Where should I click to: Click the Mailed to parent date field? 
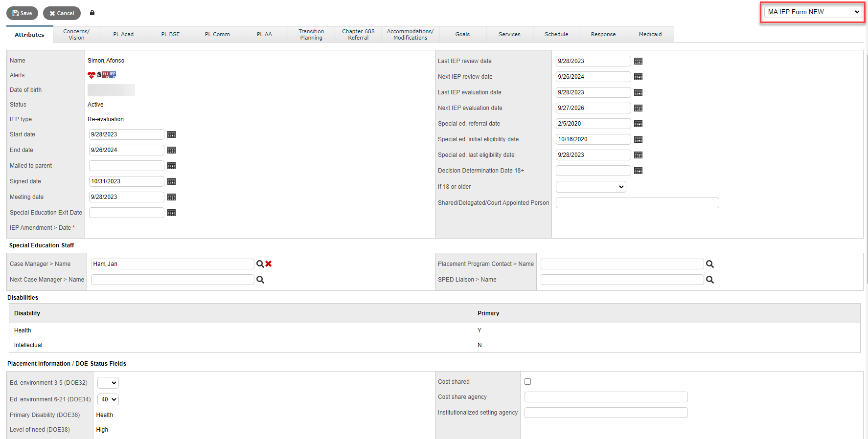[x=126, y=166]
